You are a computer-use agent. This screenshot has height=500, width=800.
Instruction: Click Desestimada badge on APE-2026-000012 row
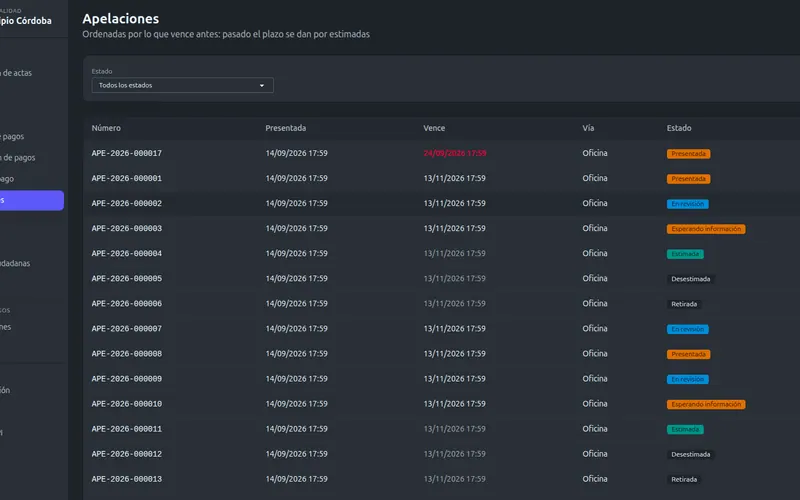pyautogui.click(x=690, y=455)
